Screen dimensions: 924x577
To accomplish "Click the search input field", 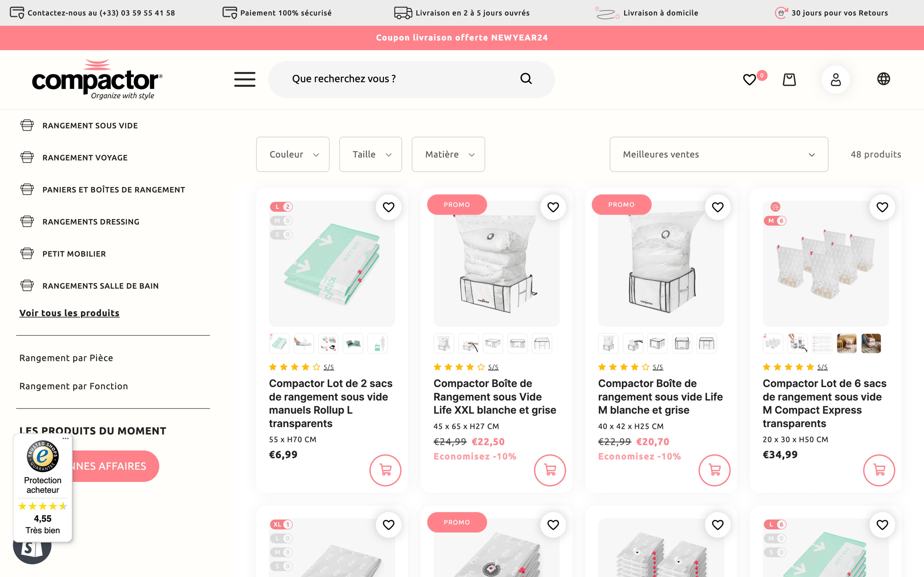I will coord(397,79).
